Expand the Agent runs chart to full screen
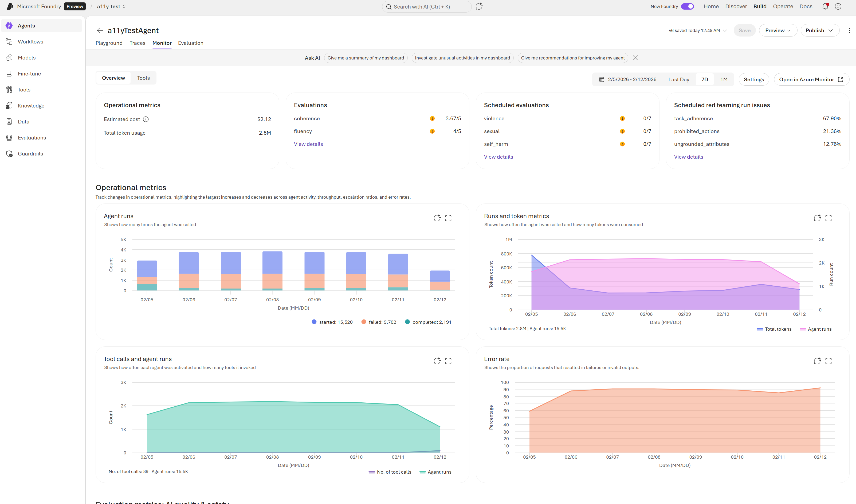The height and width of the screenshot is (504, 856). [x=448, y=218]
